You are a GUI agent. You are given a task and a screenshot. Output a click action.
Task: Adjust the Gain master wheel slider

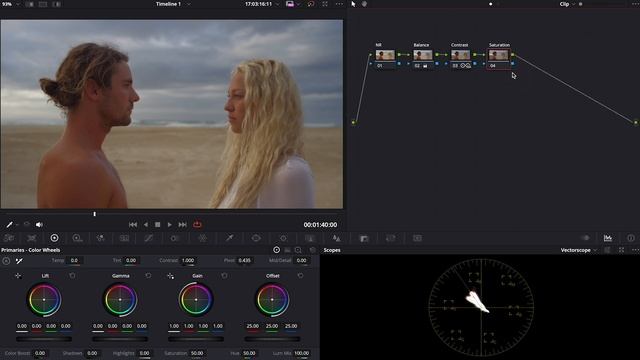point(196,339)
